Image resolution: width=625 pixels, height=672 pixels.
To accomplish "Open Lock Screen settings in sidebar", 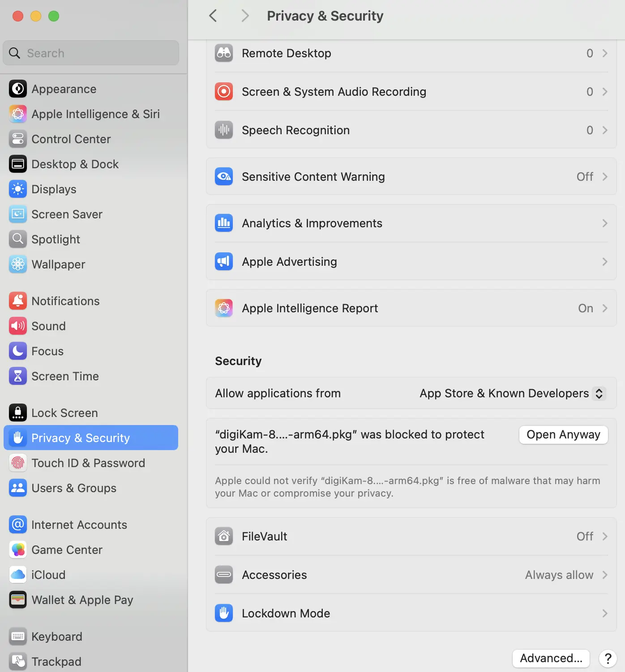I will click(64, 413).
